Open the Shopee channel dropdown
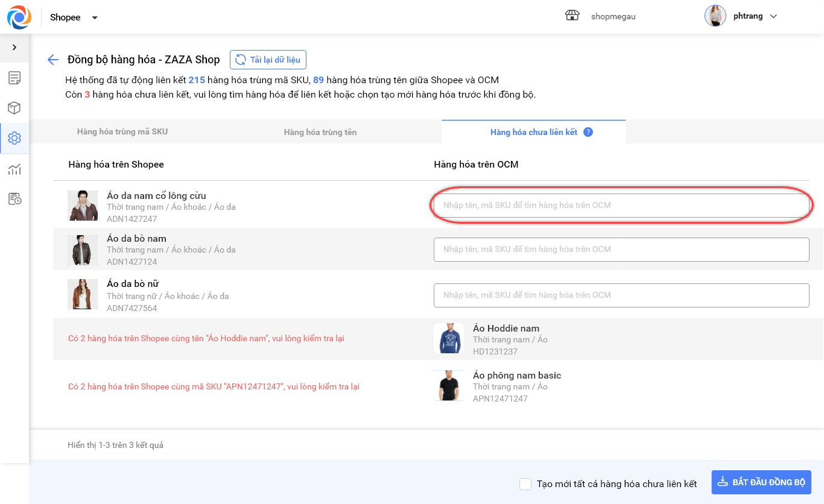The height and width of the screenshot is (504, 824). (x=74, y=17)
